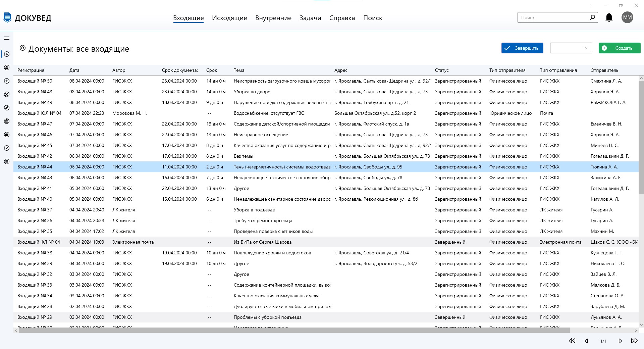Click 'Юридическое лицо' sender type cell
The width and height of the screenshot is (644, 349).
click(x=511, y=113)
